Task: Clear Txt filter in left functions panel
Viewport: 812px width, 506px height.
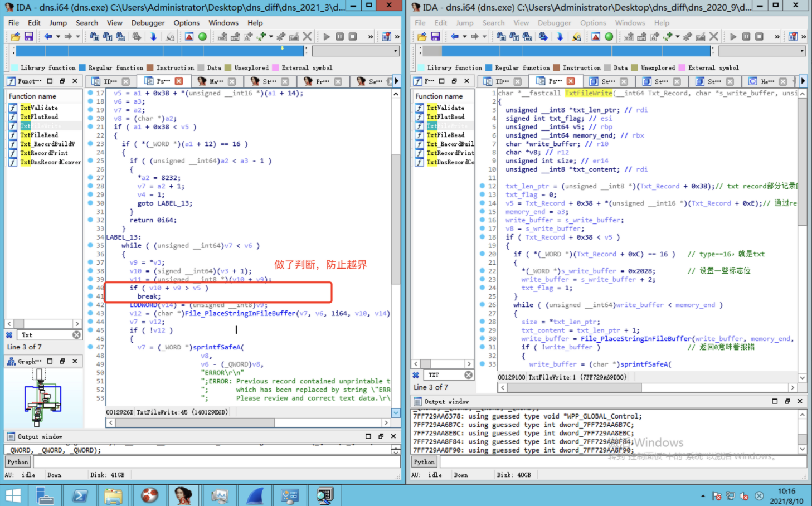Action: (x=76, y=335)
